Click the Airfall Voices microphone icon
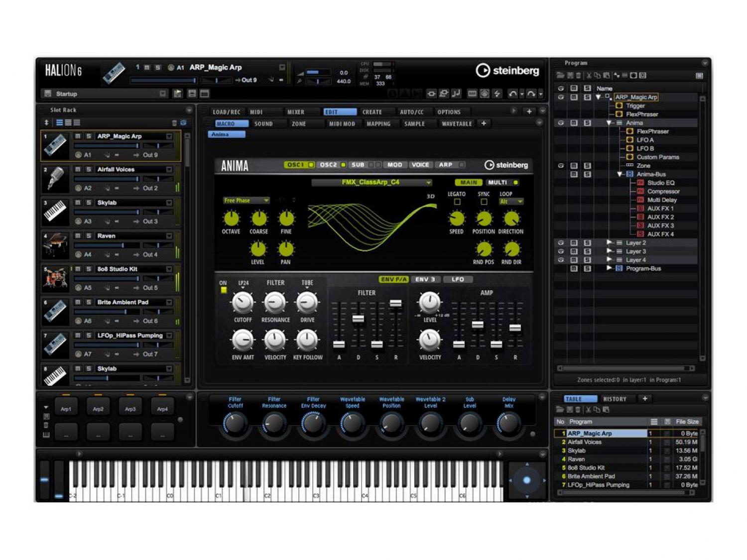Viewport: 747px width, 560px height. (x=55, y=178)
